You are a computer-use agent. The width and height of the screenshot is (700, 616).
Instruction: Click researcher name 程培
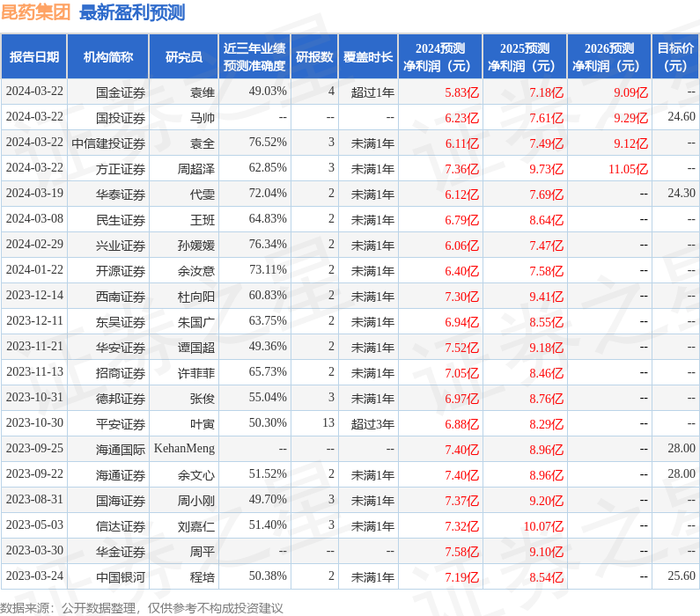(x=203, y=576)
